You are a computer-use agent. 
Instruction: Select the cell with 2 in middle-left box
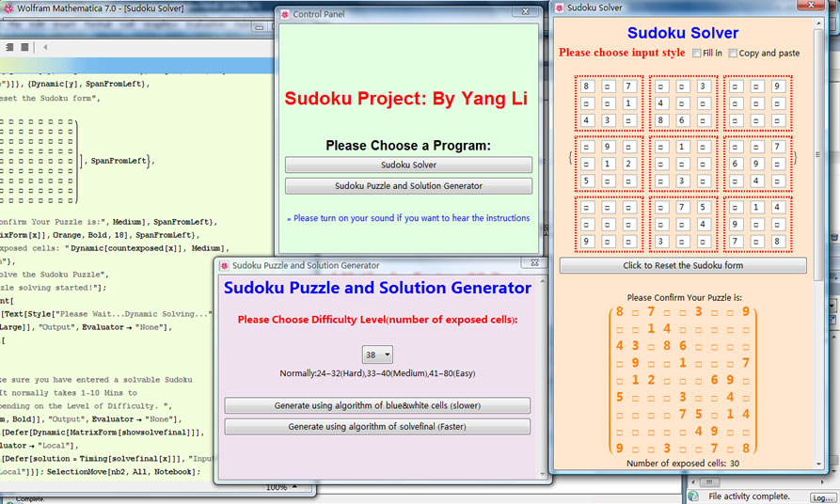coord(628,164)
